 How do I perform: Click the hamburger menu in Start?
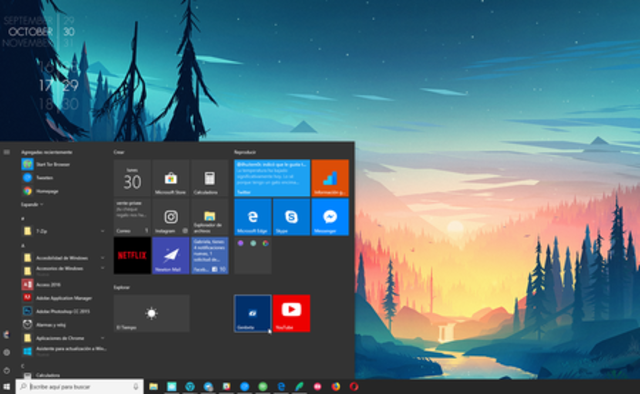point(7,152)
